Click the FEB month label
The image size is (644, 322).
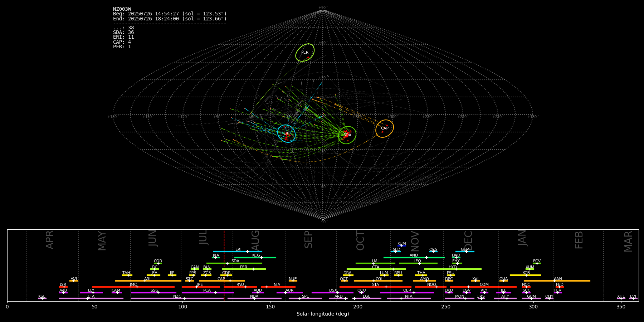[x=579, y=240]
